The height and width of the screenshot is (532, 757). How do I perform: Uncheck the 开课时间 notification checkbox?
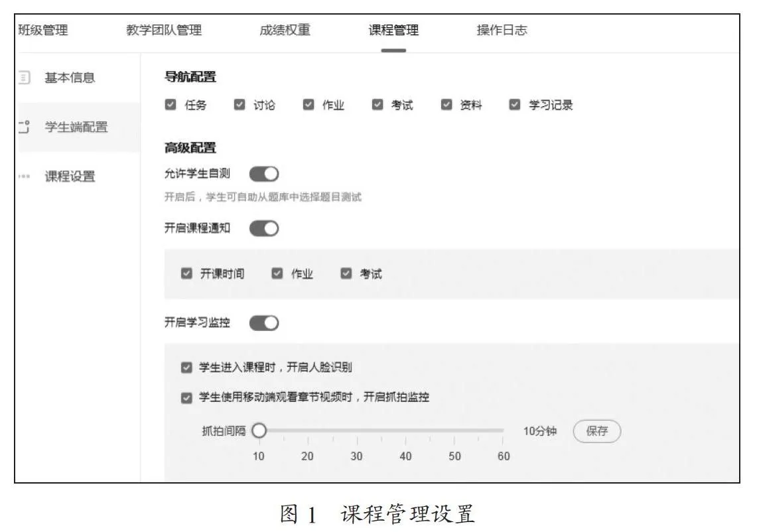[186, 273]
